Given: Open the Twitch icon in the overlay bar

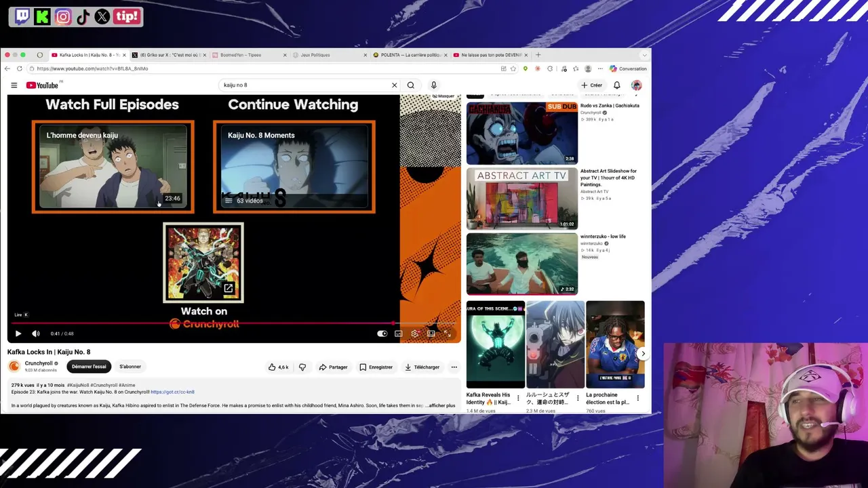Looking at the screenshot, I should point(22,16).
